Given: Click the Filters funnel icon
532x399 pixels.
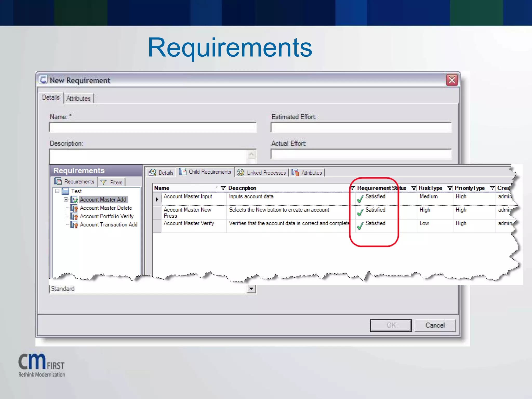Looking at the screenshot, I should [x=104, y=182].
